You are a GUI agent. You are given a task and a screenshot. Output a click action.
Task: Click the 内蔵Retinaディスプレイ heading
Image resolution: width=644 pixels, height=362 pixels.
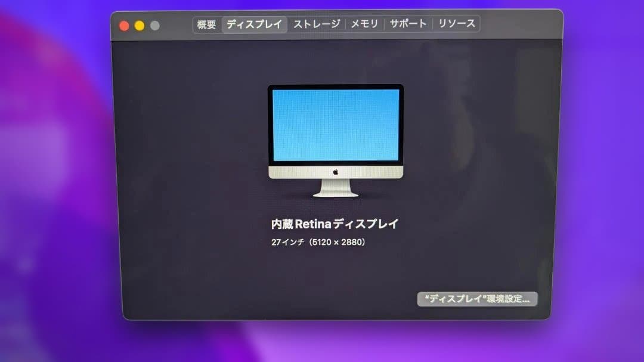(336, 224)
